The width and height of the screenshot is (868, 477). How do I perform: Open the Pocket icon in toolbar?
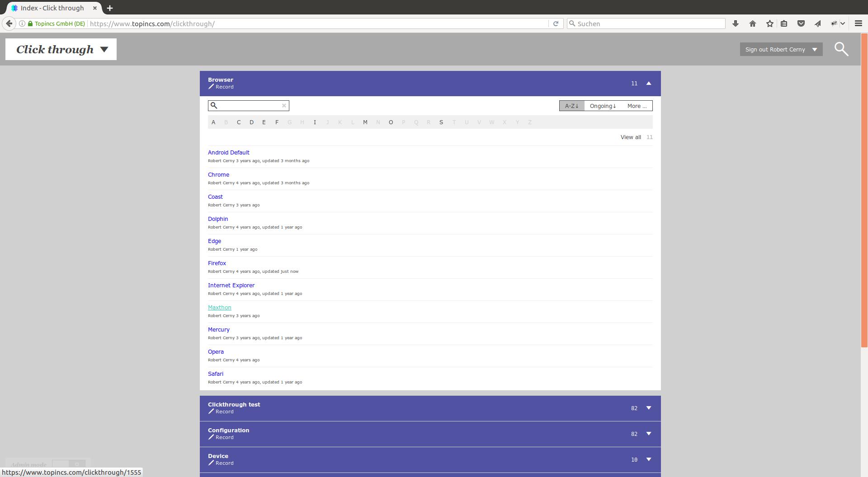tap(801, 23)
